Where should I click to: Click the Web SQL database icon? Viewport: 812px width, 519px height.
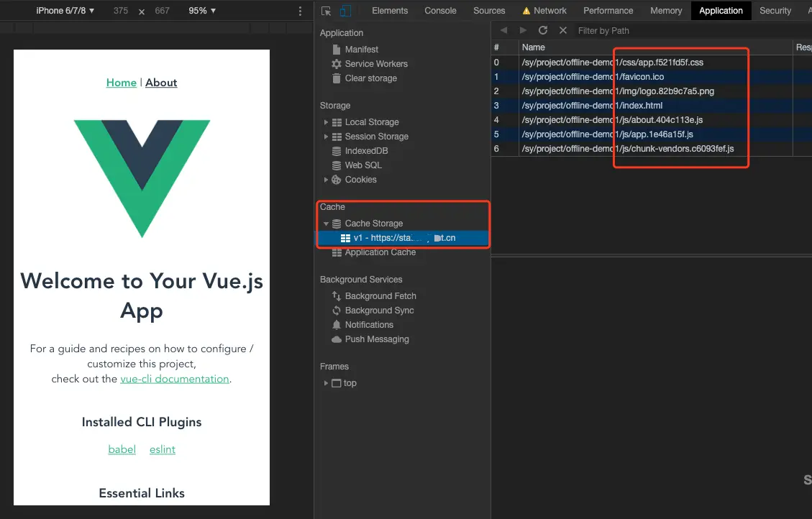coord(336,165)
